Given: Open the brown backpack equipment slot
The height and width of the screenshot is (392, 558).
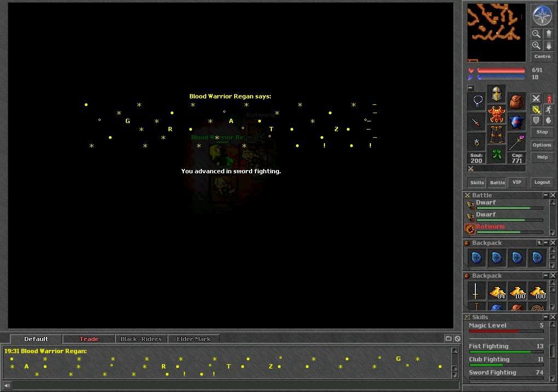Looking at the screenshot, I should tap(517, 101).
